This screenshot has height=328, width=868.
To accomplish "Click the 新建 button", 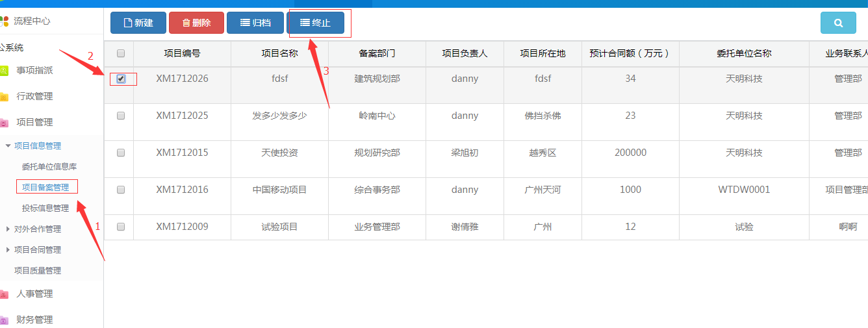I will tap(138, 23).
